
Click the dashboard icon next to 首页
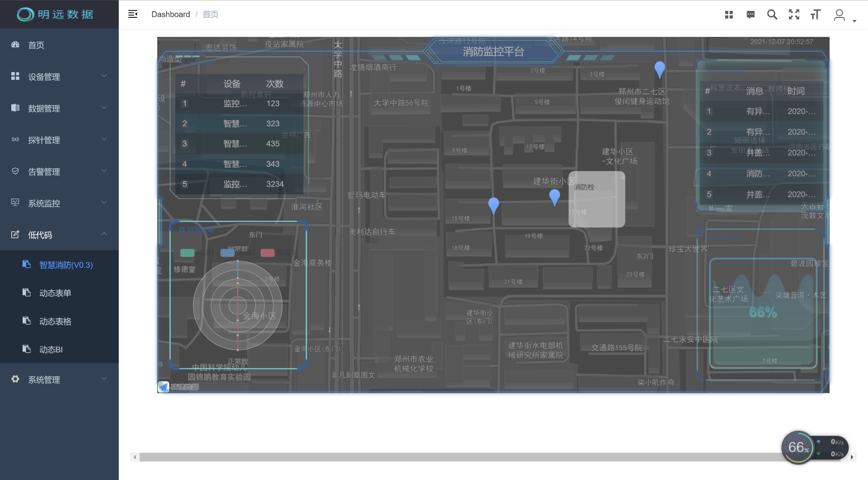(15, 45)
